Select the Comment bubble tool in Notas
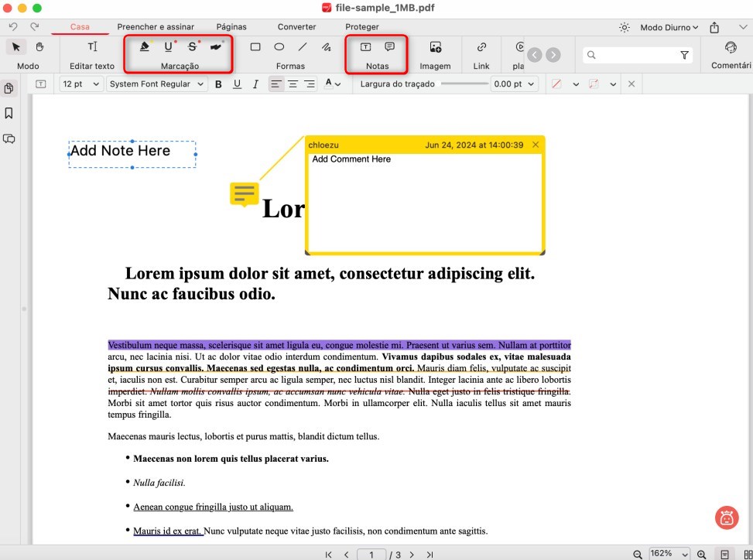The image size is (753, 560). tap(389, 47)
